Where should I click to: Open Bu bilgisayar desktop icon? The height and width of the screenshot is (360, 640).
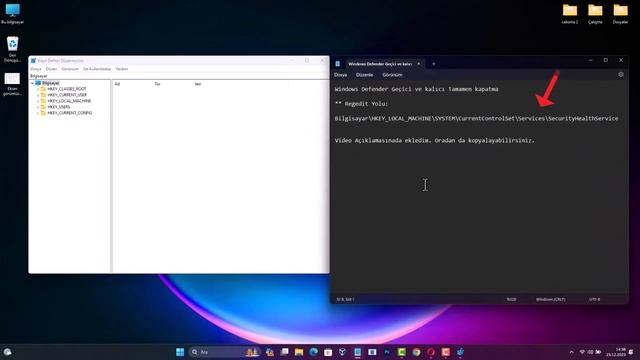(x=12, y=14)
